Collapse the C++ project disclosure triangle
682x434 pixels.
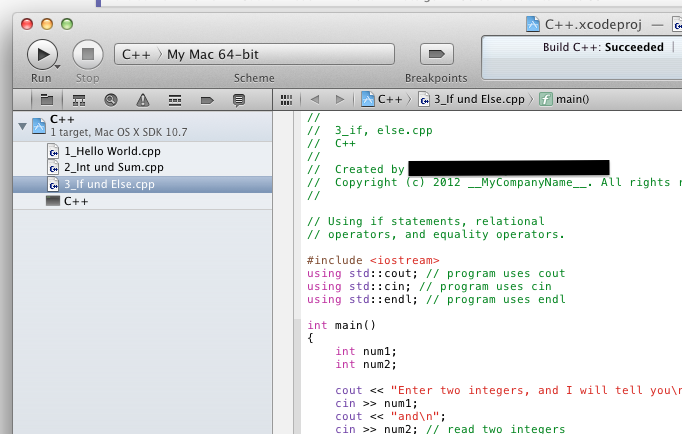[x=22, y=125]
